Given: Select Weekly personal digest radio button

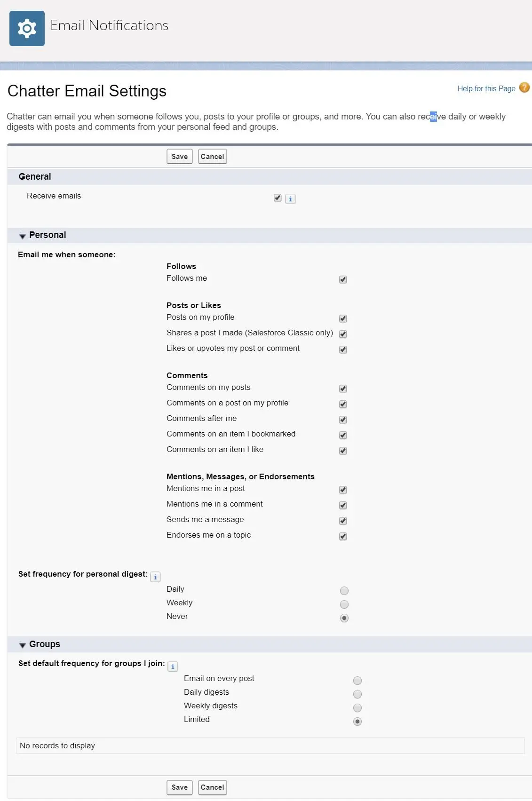Looking at the screenshot, I should pyautogui.click(x=344, y=604).
